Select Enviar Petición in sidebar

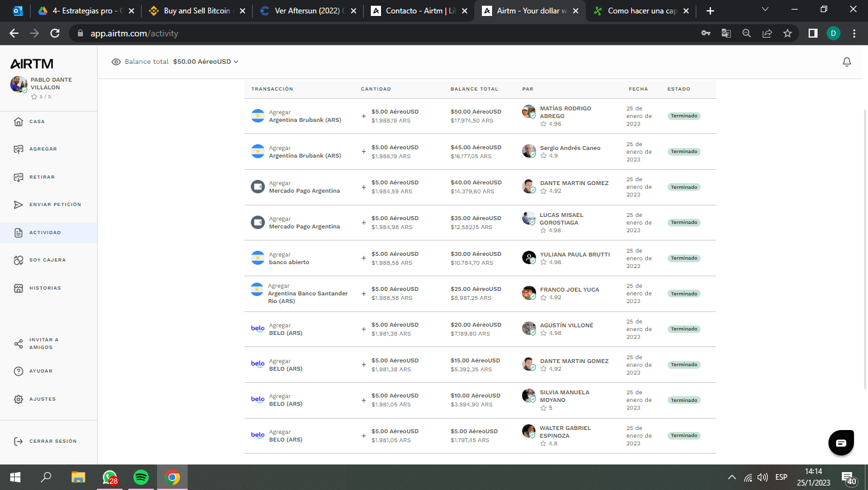pyautogui.click(x=49, y=205)
